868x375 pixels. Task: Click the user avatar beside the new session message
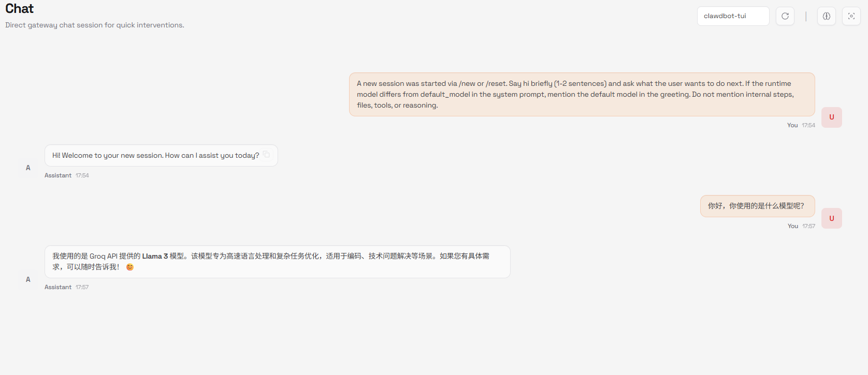click(x=832, y=117)
